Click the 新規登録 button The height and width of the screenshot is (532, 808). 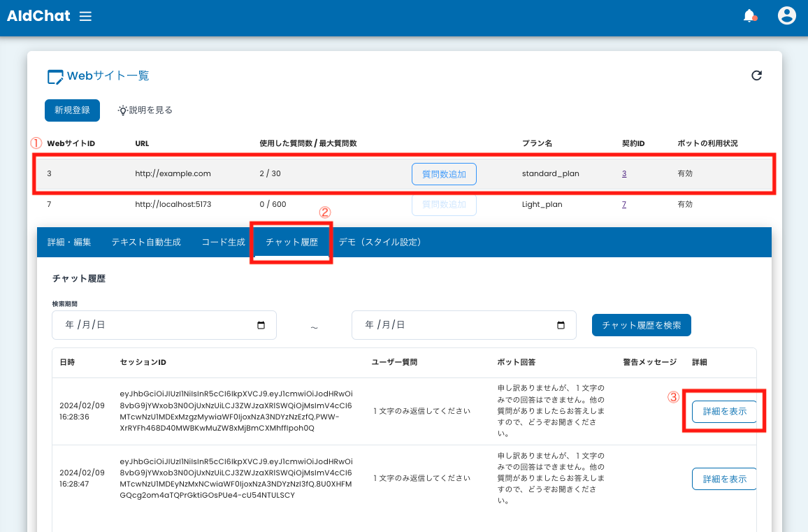(x=72, y=110)
